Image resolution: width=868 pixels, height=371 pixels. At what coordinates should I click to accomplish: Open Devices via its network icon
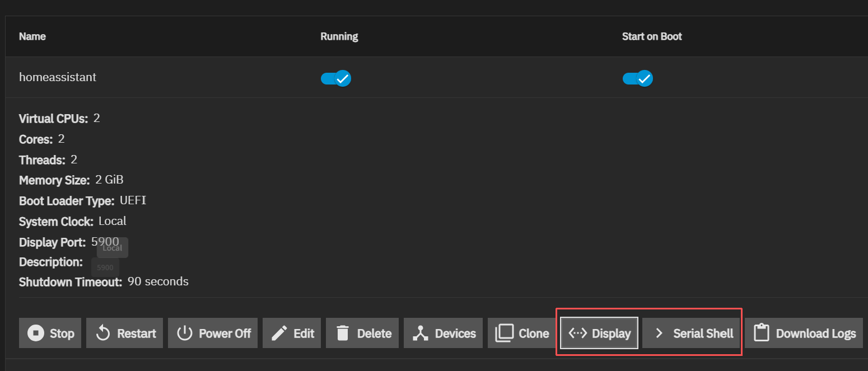(420, 334)
